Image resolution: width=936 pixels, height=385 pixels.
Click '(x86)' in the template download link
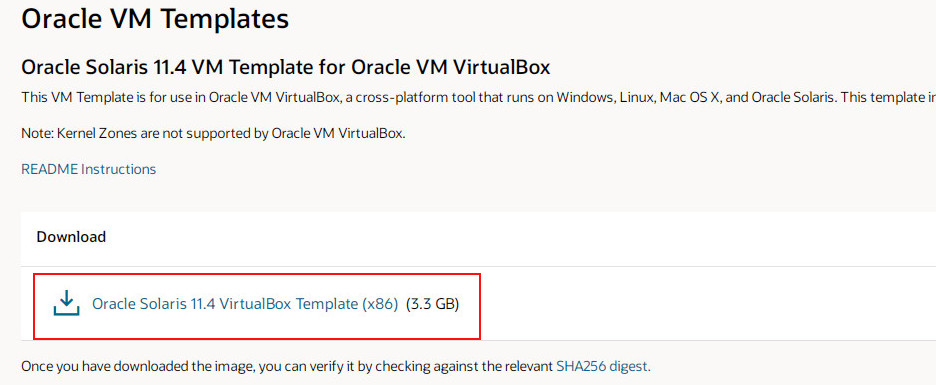(x=380, y=304)
